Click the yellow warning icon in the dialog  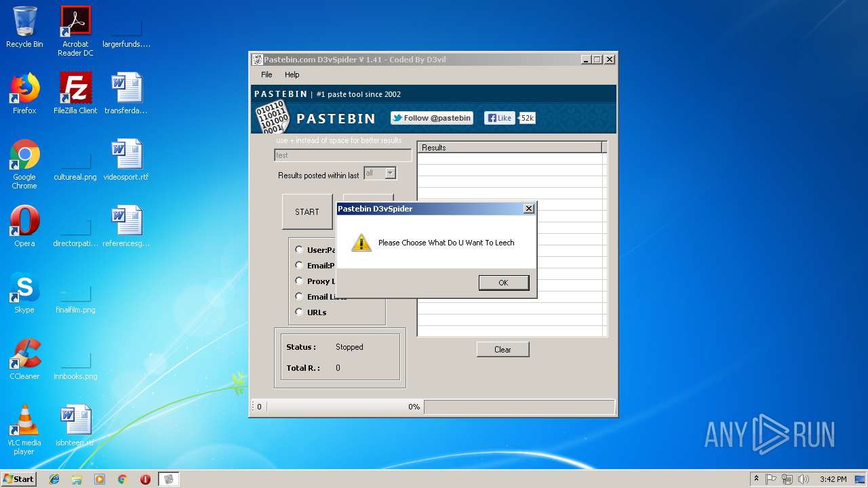[x=361, y=243]
